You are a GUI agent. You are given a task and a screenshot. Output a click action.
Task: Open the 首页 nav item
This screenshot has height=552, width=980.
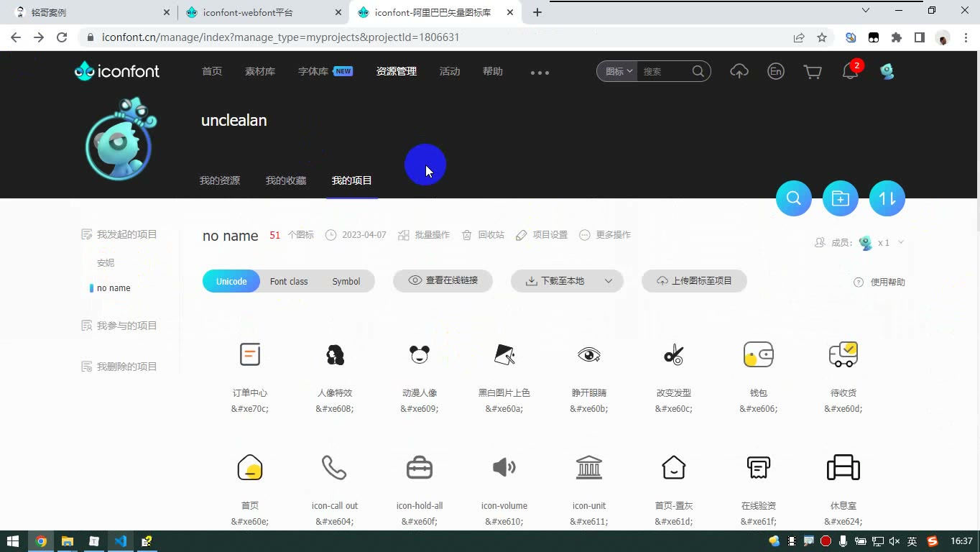[x=212, y=71]
